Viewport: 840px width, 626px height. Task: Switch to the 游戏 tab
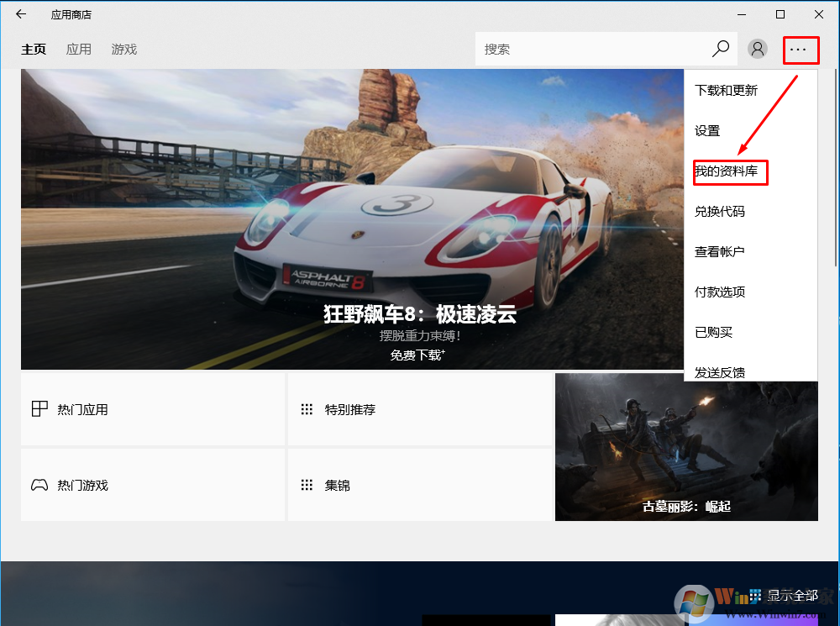(x=124, y=50)
